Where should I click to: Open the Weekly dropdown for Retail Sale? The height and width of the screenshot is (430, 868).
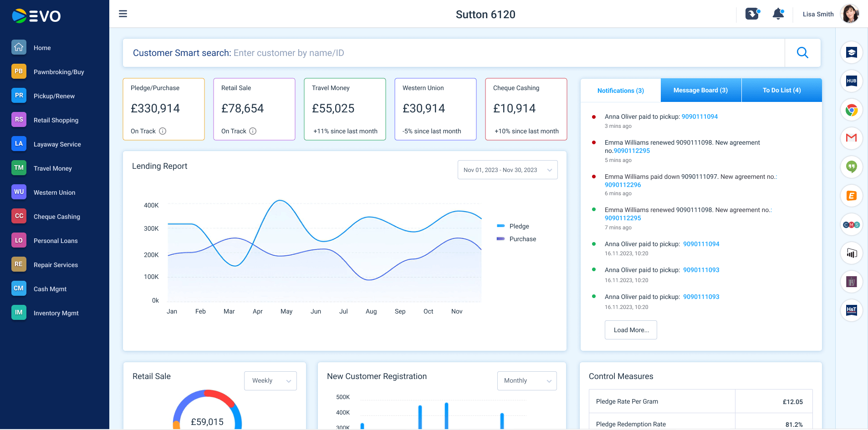click(271, 381)
